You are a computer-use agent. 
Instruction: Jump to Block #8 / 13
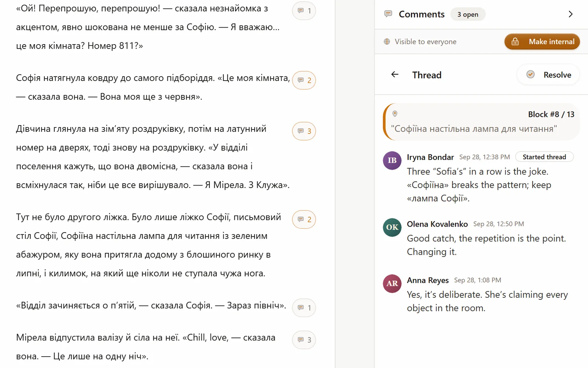click(551, 114)
